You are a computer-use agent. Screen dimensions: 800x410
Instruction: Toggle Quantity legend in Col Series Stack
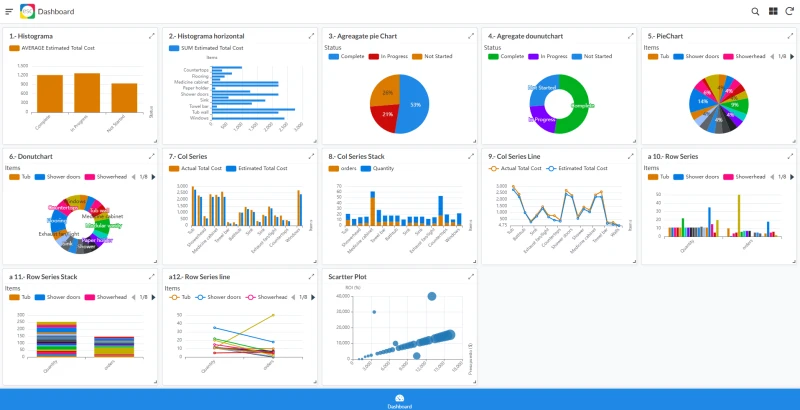377,168
